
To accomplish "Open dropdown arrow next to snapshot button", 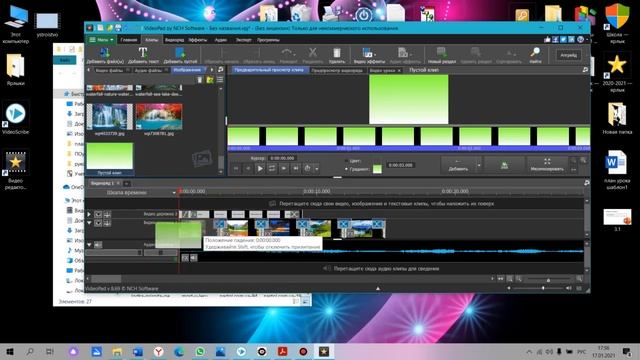I will [316, 169].
